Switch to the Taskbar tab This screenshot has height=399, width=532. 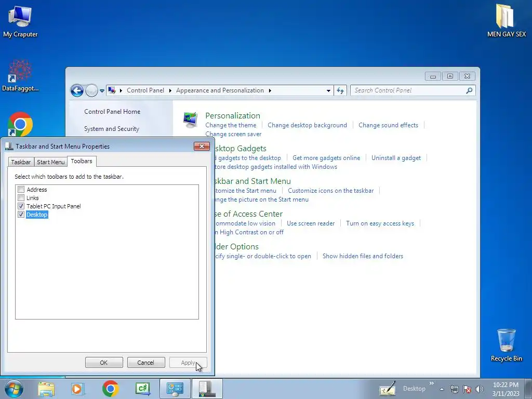pos(21,162)
